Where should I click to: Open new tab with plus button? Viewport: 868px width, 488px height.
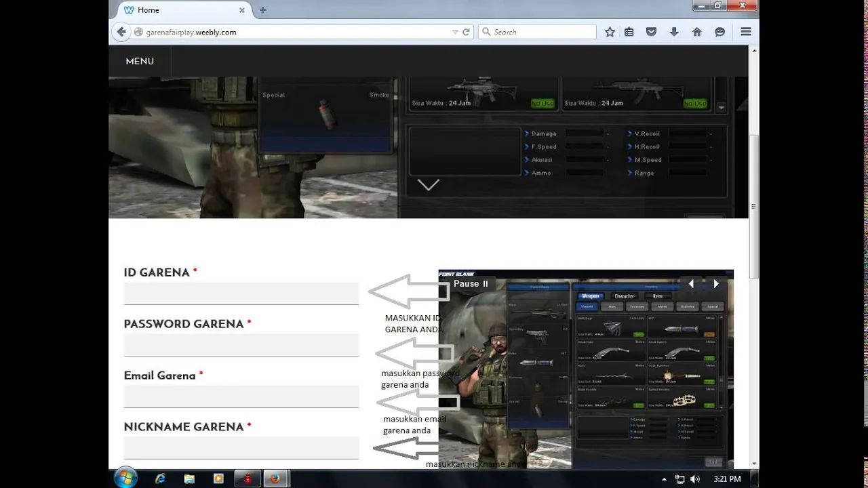point(263,10)
